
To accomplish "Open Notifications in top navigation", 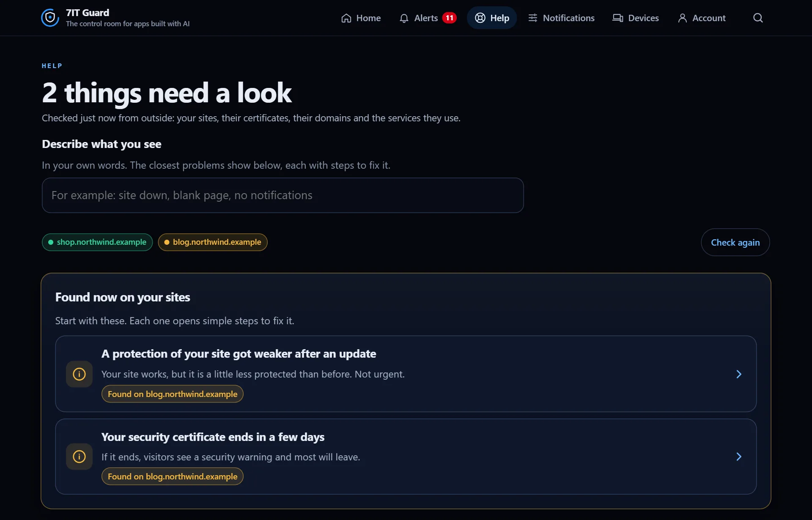I will coord(561,18).
